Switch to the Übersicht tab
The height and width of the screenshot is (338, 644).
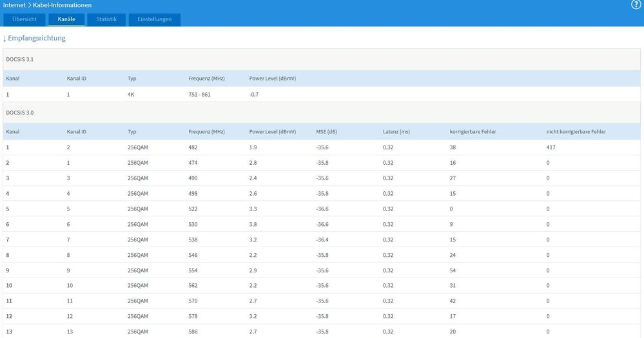24,19
